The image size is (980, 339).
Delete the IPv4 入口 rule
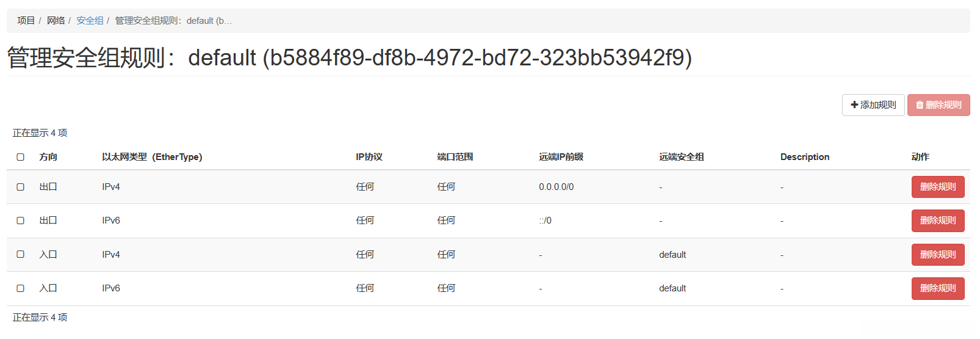pos(937,255)
